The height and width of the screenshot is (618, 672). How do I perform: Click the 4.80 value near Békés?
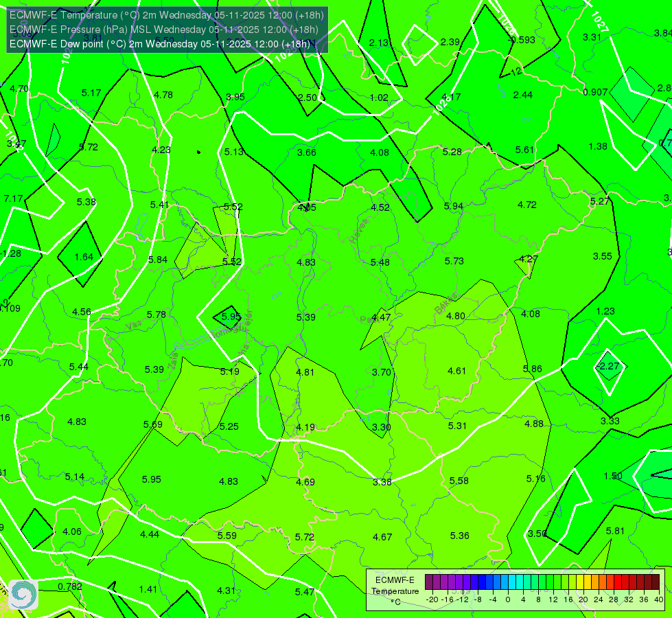(456, 316)
